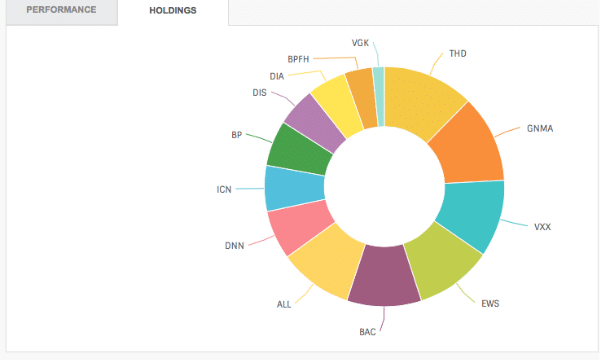600x360 pixels.
Task: Click the VXX ticker label
Action: point(542,227)
